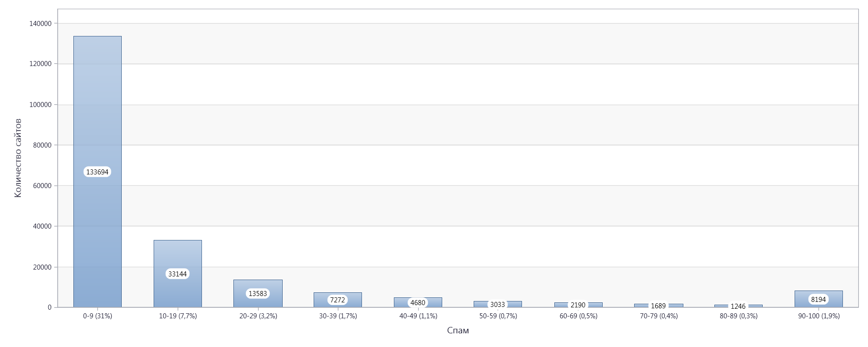Viewport: 868px width, 347px height.
Task: Click the Количество сайтов axis title
Action: pos(18,158)
